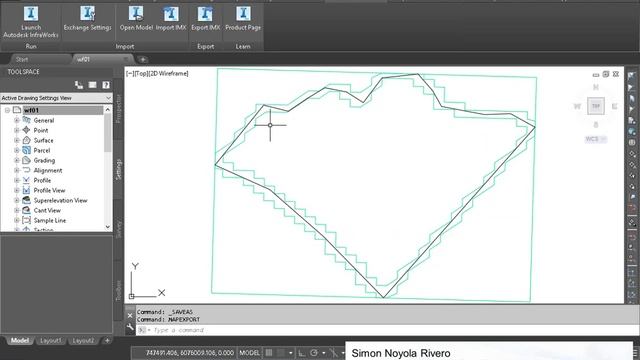
Task: Open the Survey tab of Toolspace
Action: click(x=118, y=229)
